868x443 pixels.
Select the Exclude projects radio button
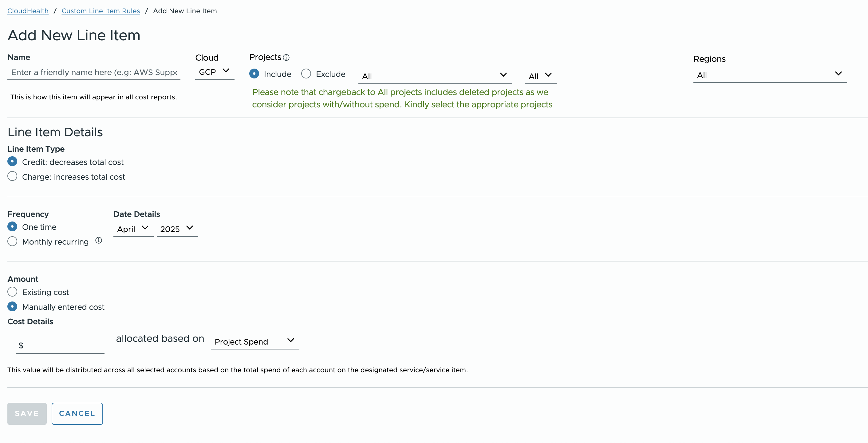coord(306,74)
